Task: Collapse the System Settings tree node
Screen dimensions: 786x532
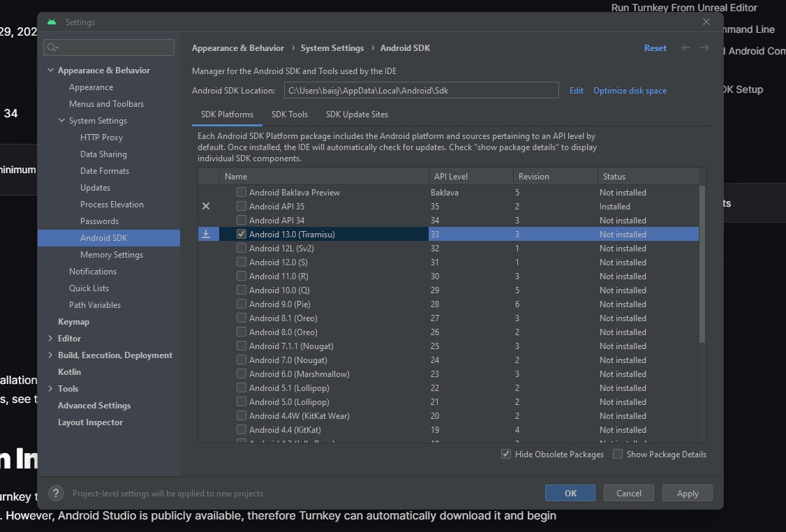Action: pyautogui.click(x=61, y=120)
